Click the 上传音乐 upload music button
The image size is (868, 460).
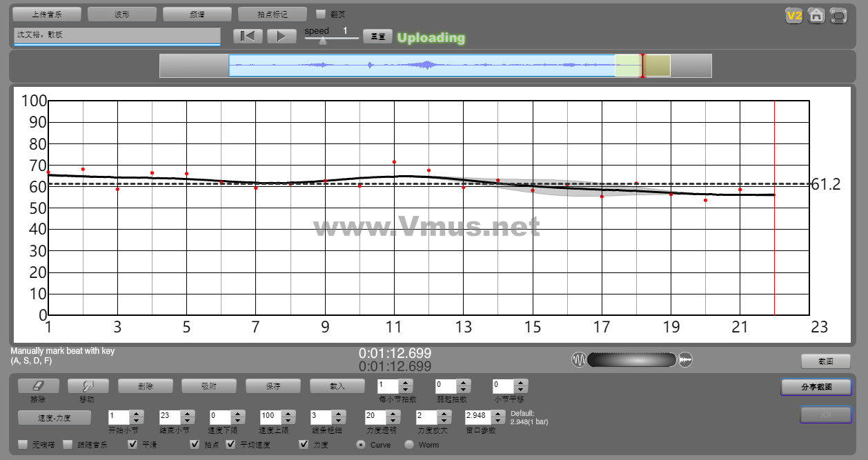pos(47,14)
